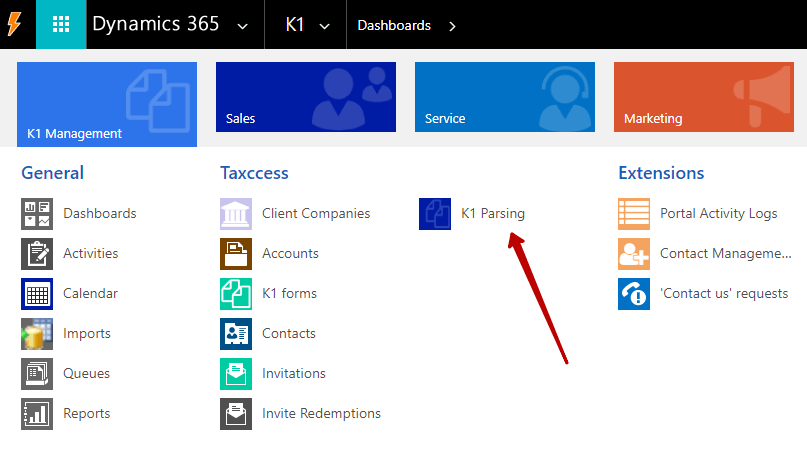Open the Invitations link

(x=294, y=373)
